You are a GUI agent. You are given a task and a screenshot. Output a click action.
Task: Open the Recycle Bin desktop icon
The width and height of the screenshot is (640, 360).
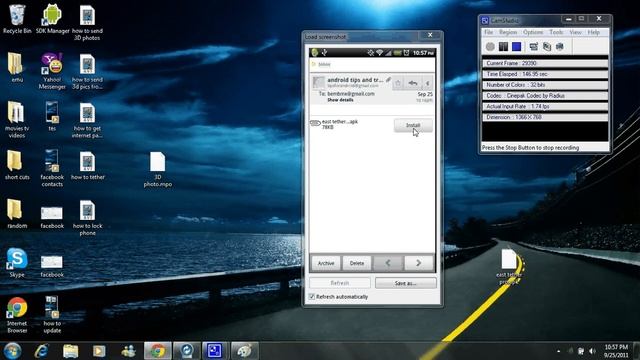[x=17, y=19]
